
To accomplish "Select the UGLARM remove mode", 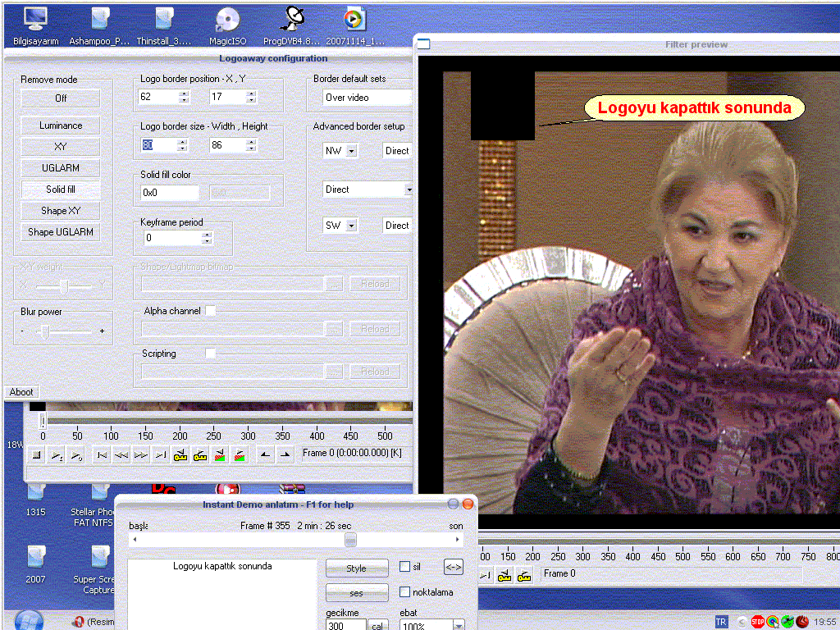I will [61, 168].
